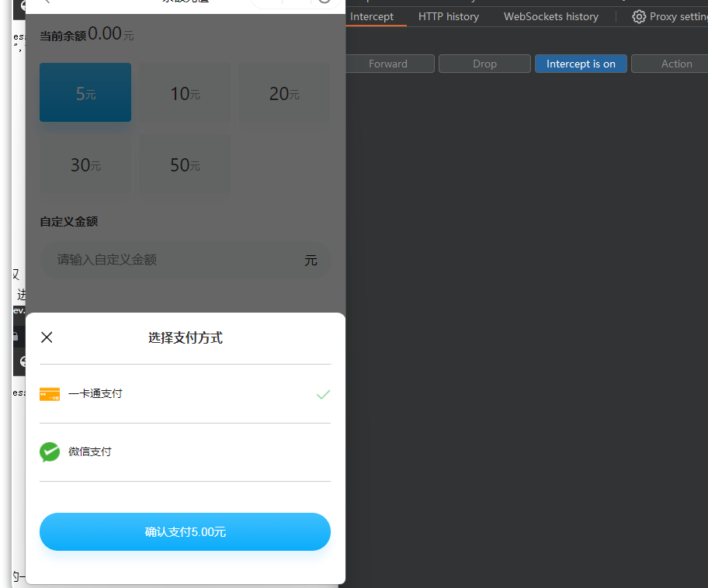Close the payment method selection sheet
Screen dimensions: 708x588
pyautogui.click(x=47, y=337)
